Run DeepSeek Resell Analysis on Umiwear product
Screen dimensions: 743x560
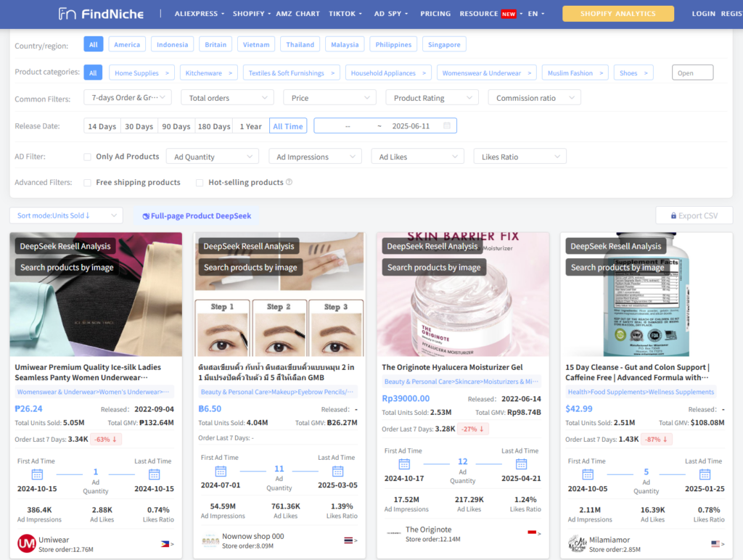[65, 247]
